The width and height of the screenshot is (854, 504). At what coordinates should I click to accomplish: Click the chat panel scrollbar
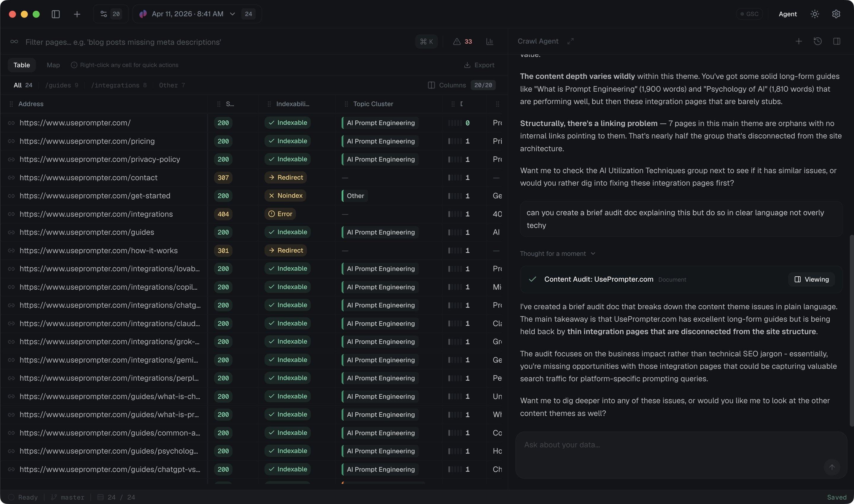851,330
